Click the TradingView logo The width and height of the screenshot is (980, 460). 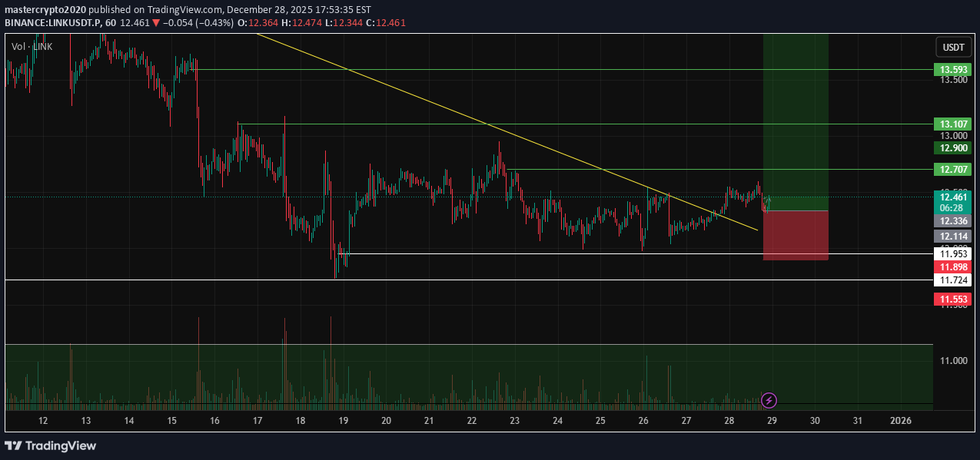[50, 445]
